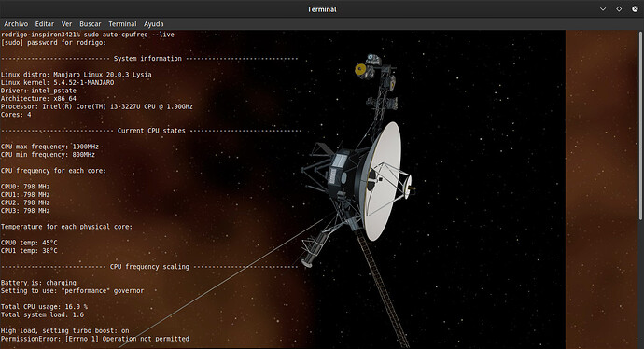Click the PermissionError Operation not permitted line

point(95,339)
